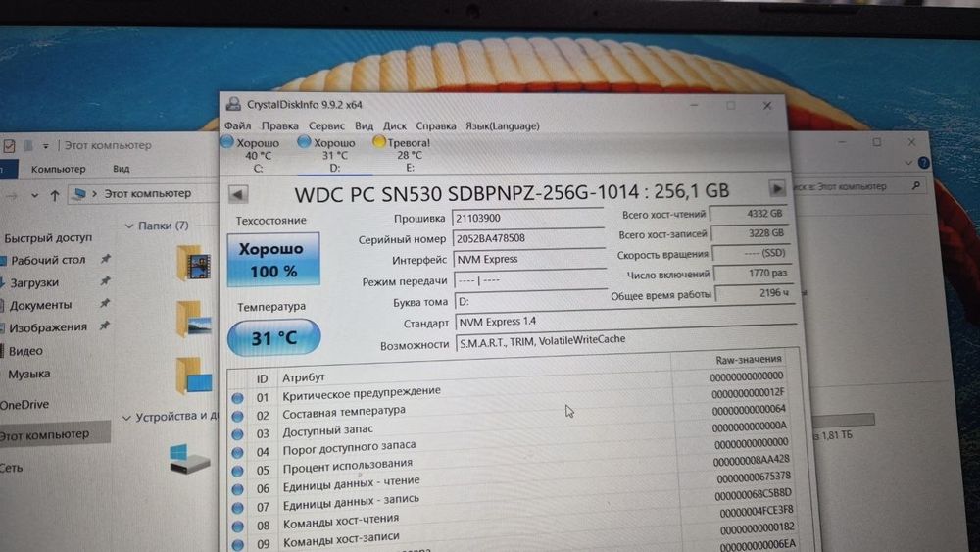The width and height of the screenshot is (980, 552).
Task: Go to next disk with right arrow
Action: (x=776, y=188)
